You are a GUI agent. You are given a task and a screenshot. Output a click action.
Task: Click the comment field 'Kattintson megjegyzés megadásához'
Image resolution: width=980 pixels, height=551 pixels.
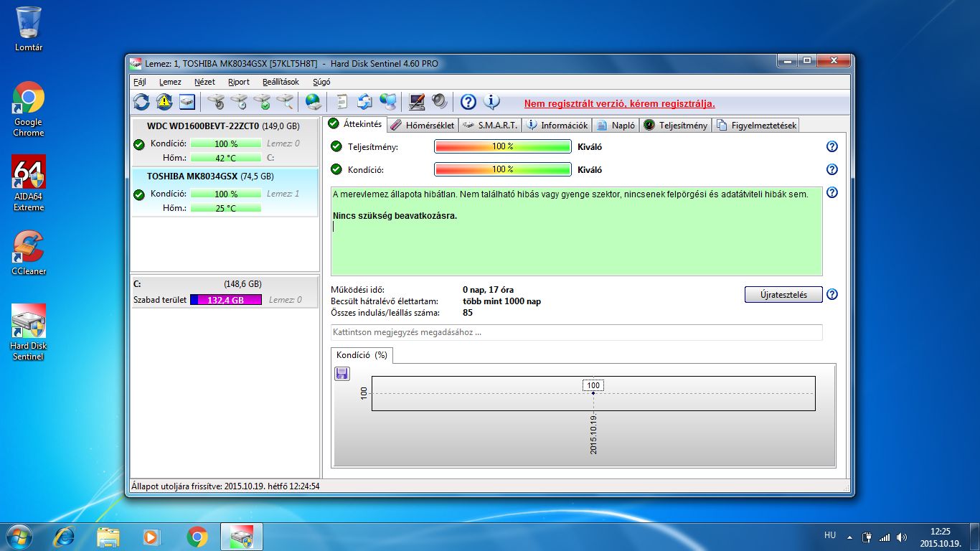pyautogui.click(x=577, y=332)
